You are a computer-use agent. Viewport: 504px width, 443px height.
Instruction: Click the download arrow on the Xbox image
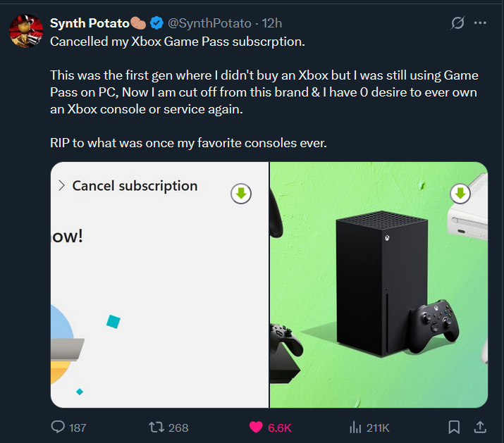click(460, 194)
